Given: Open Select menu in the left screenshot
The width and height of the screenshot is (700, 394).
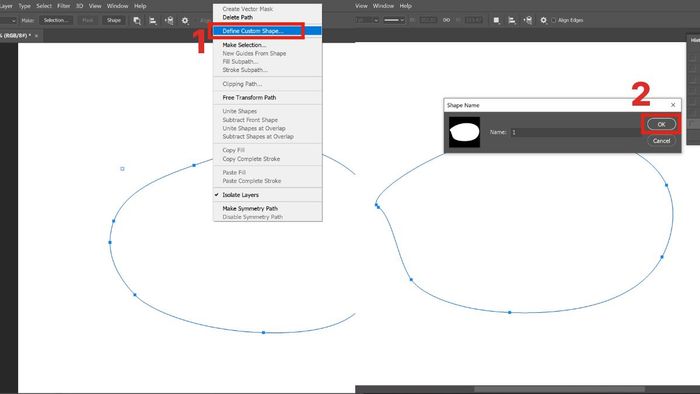Looking at the screenshot, I should pos(44,6).
